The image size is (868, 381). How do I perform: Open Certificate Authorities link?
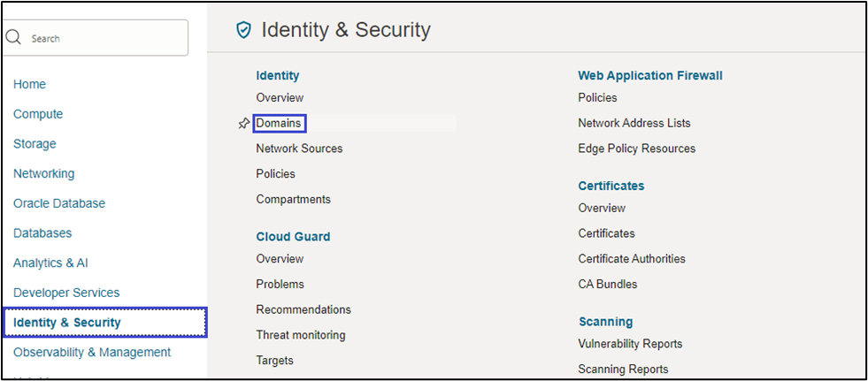click(x=632, y=259)
